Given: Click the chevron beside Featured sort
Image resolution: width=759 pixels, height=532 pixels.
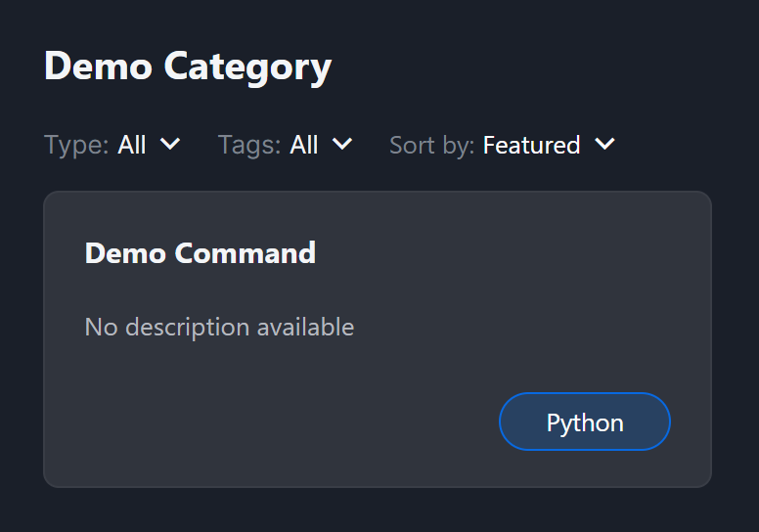Looking at the screenshot, I should pyautogui.click(x=604, y=144).
